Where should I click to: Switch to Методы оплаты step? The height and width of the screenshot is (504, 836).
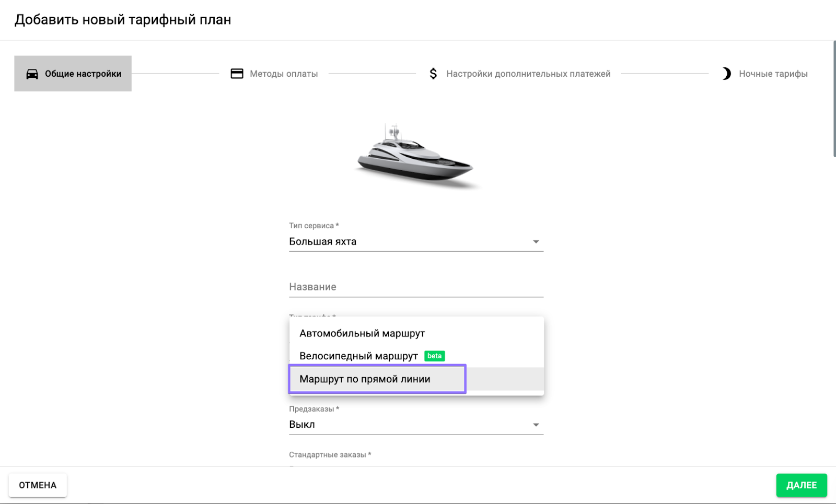coord(283,74)
